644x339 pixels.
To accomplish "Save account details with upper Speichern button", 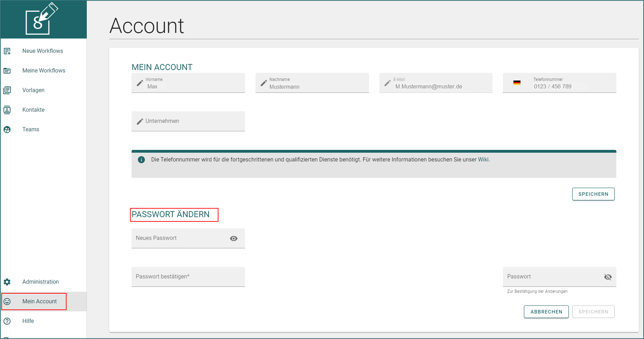I will tap(593, 194).
